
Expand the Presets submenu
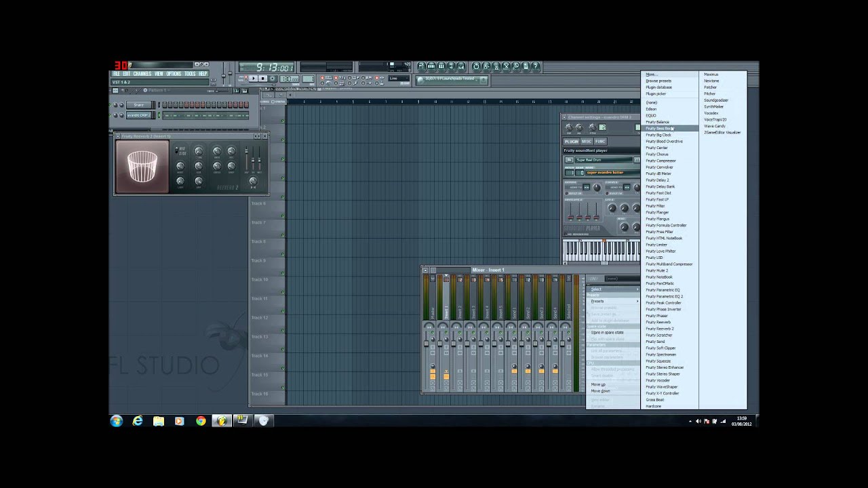[613, 301]
